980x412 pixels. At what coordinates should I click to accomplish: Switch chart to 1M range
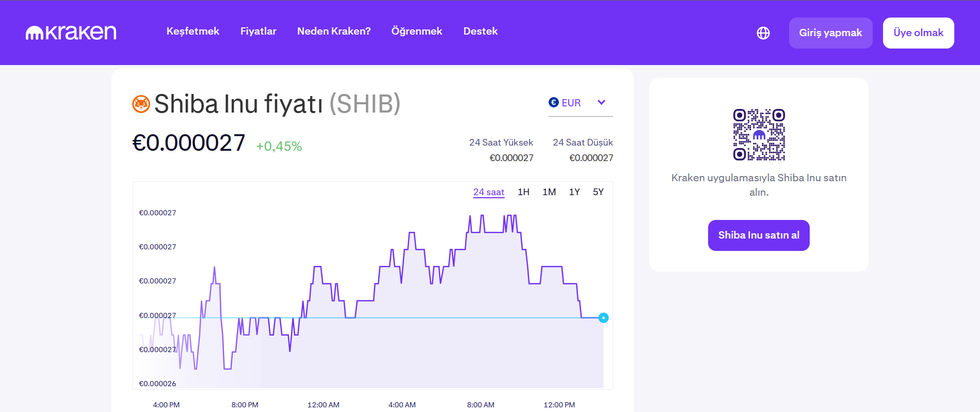coord(549,192)
